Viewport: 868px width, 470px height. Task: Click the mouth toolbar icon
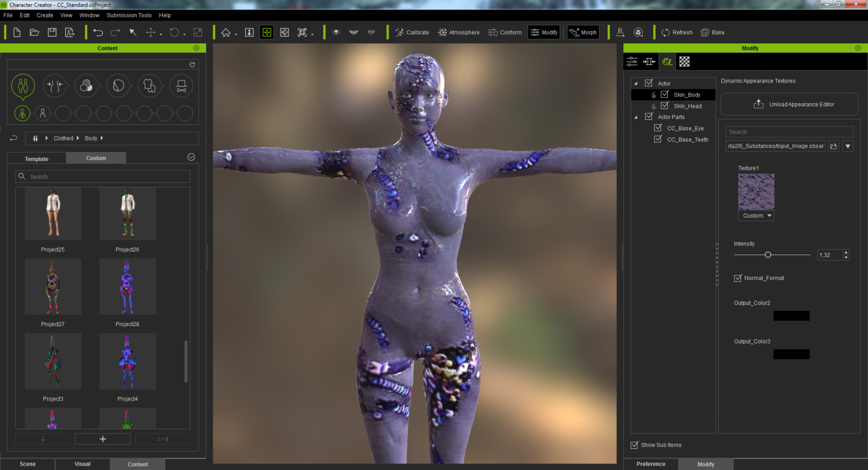tap(354, 33)
